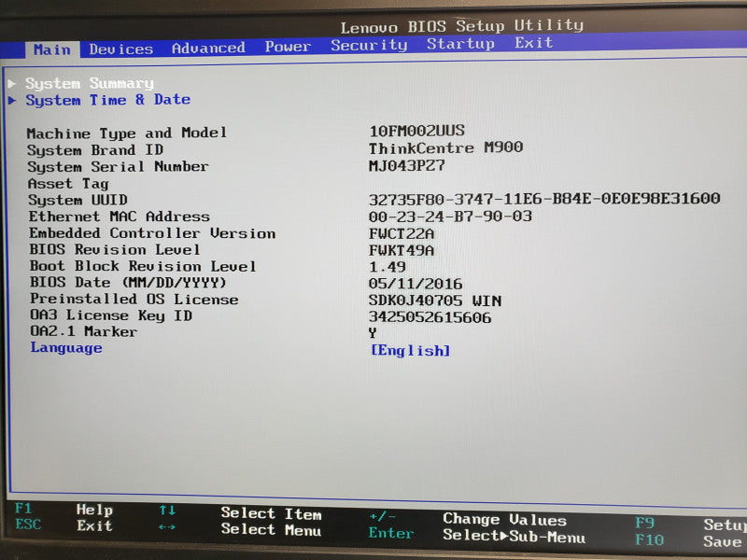Image resolution: width=747 pixels, height=560 pixels.
Task: Click OA2.1 Marker label
Action: point(84,331)
